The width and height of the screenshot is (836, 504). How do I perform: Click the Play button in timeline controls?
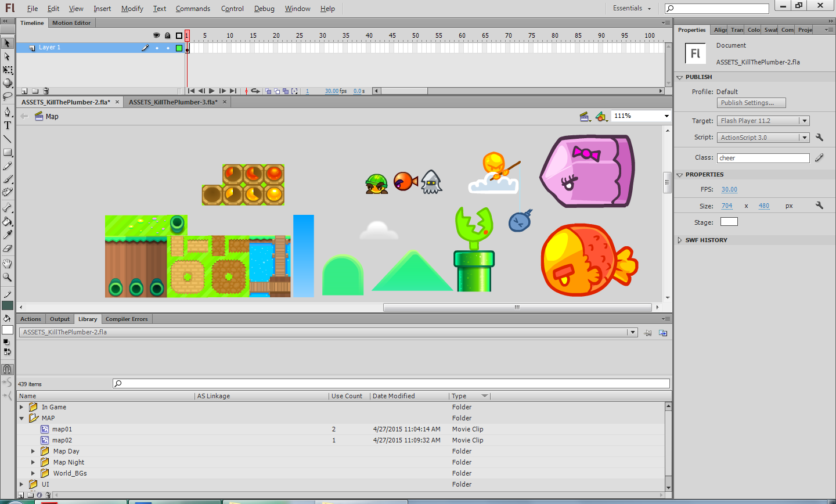pyautogui.click(x=212, y=91)
